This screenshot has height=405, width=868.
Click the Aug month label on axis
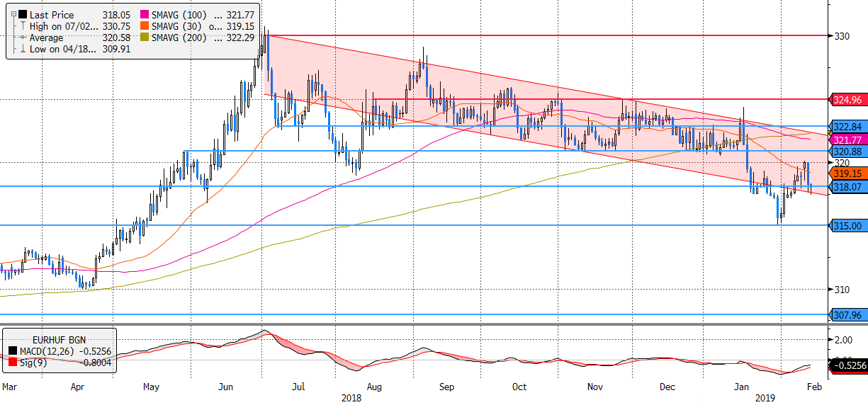pyautogui.click(x=375, y=387)
